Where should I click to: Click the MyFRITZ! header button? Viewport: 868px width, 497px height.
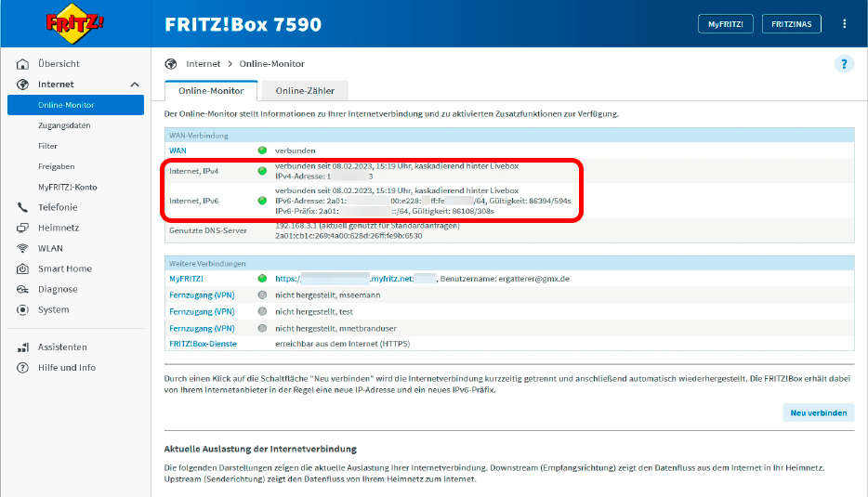click(x=725, y=24)
